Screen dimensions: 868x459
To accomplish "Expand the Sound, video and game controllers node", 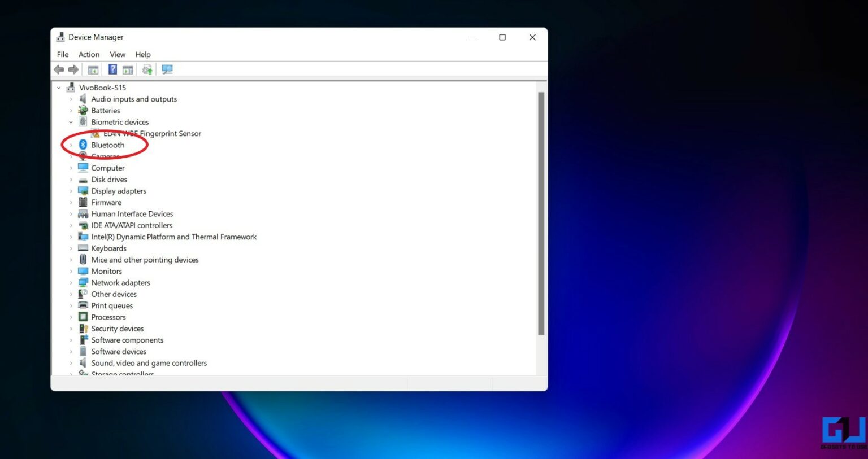I will pyautogui.click(x=71, y=362).
